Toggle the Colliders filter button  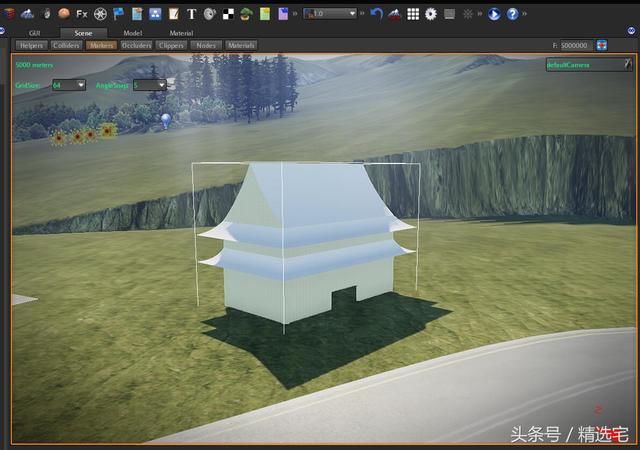pyautogui.click(x=65, y=45)
